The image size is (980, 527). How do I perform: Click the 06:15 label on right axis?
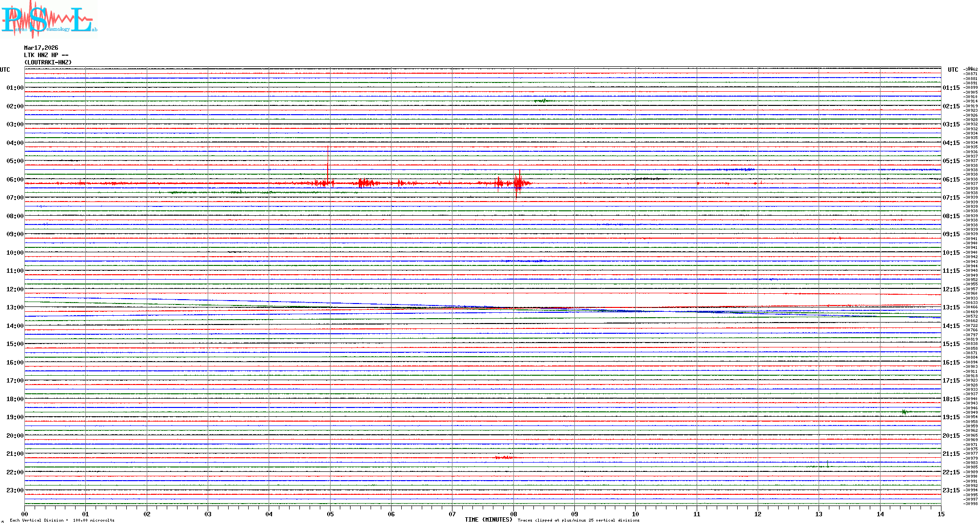tap(951, 180)
